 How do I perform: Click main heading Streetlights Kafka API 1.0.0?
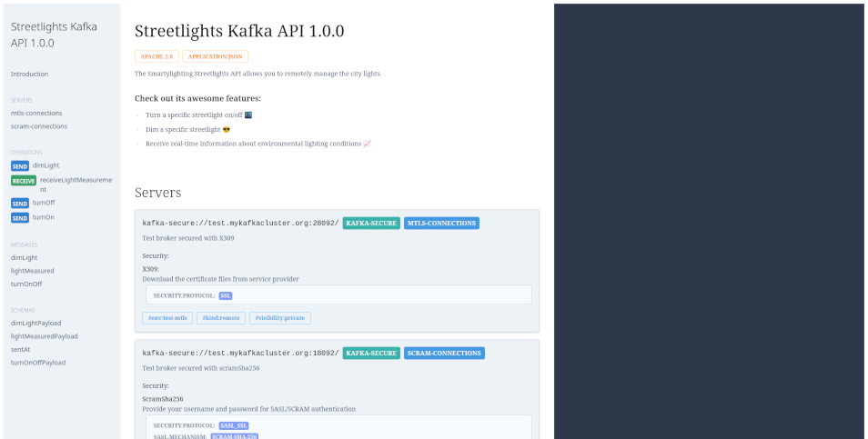point(239,31)
